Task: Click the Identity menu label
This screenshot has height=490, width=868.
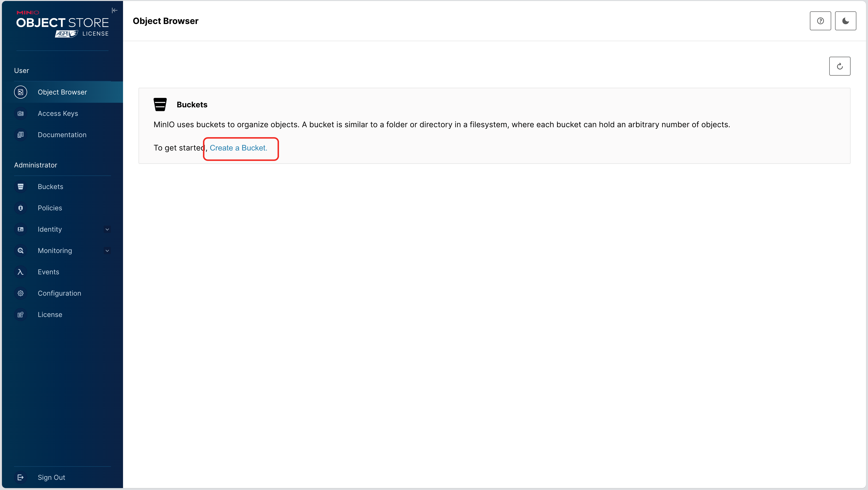Action: click(x=50, y=229)
